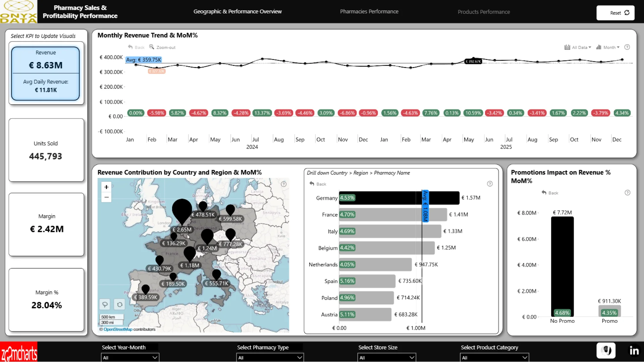Click the OpenStreetMap attribution link

pyautogui.click(x=118, y=329)
